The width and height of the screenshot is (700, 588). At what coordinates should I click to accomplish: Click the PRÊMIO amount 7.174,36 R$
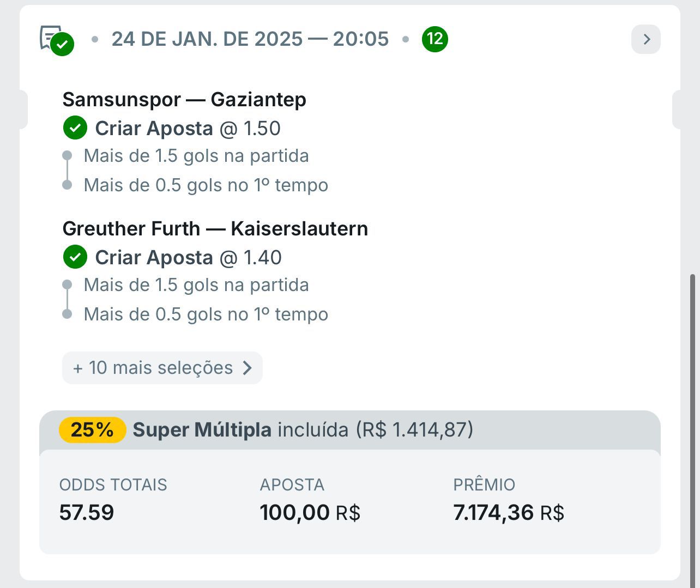click(509, 513)
